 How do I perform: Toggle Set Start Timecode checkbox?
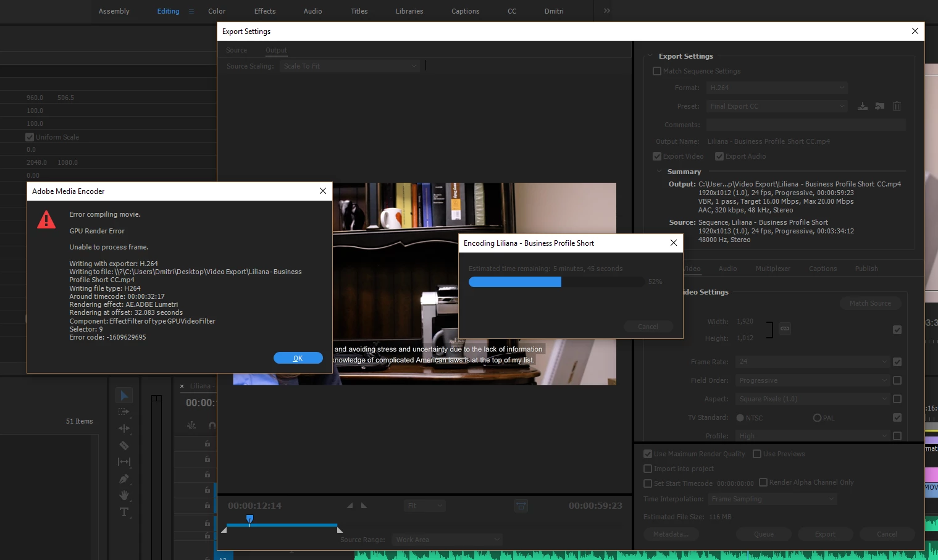tap(648, 483)
